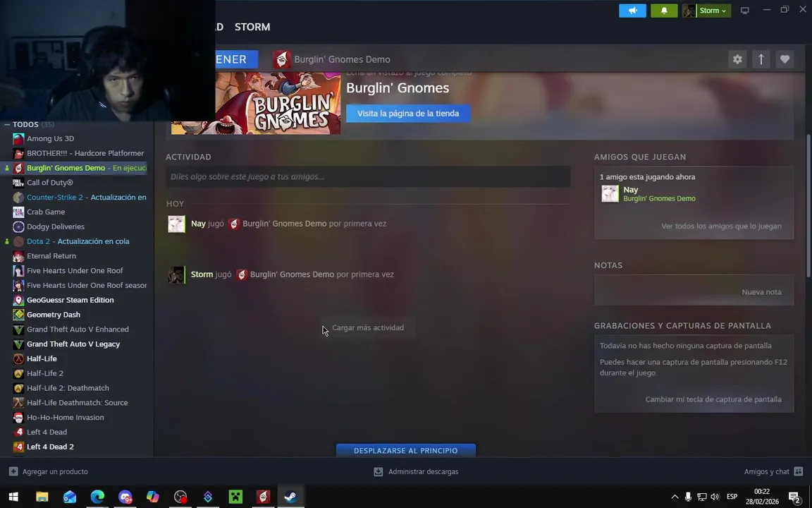Screen dimensions: 812x508
Task: Add game to favorites heart icon
Action: (785, 59)
